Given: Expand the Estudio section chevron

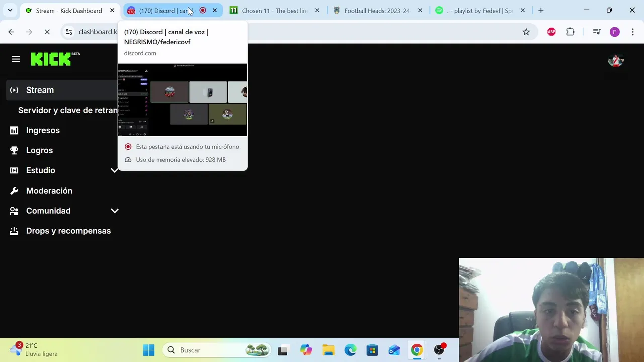Looking at the screenshot, I should pos(115,170).
